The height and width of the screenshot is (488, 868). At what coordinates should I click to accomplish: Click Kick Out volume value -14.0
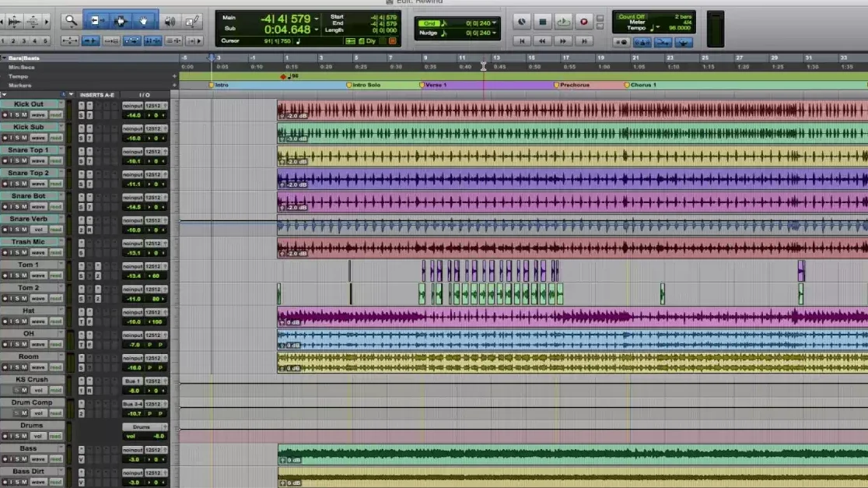click(134, 115)
